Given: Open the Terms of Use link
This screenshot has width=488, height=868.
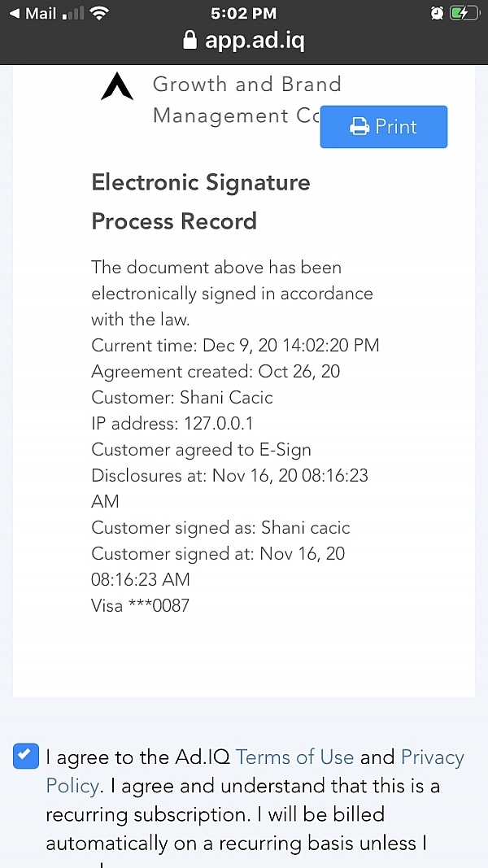Looking at the screenshot, I should pyautogui.click(x=294, y=757).
